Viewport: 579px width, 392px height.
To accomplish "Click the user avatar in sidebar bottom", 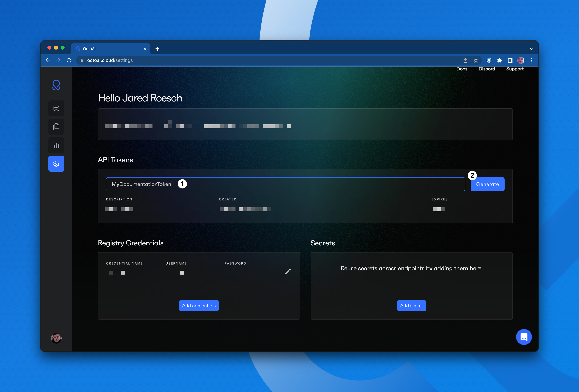I will [x=56, y=338].
